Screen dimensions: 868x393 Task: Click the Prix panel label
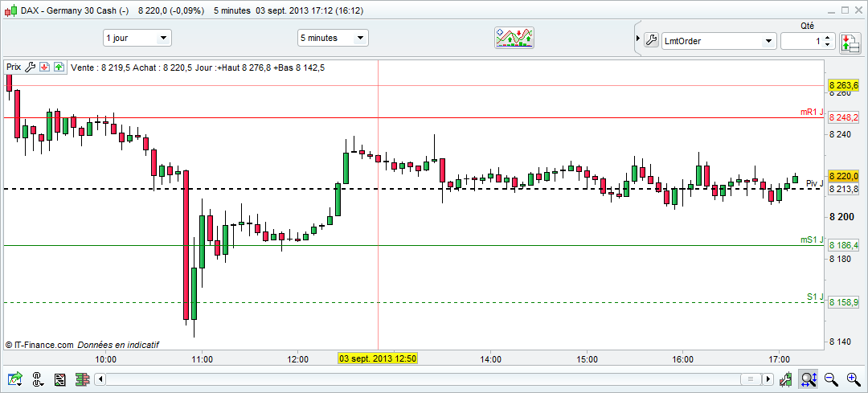pos(14,67)
